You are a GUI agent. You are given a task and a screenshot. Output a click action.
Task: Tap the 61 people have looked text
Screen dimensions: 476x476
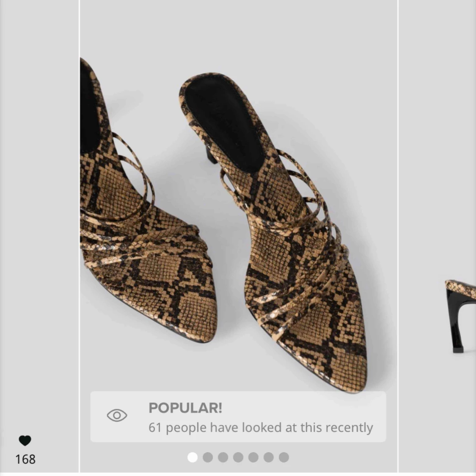[x=261, y=428]
